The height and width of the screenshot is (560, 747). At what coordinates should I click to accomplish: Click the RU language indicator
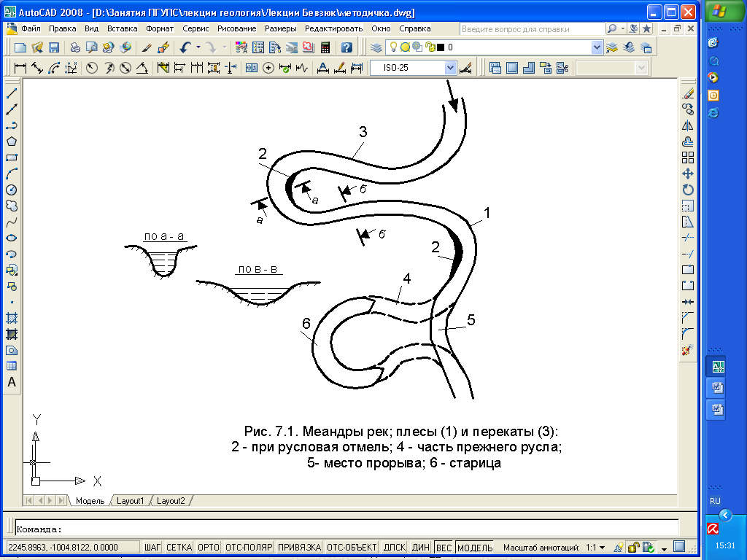point(715,501)
